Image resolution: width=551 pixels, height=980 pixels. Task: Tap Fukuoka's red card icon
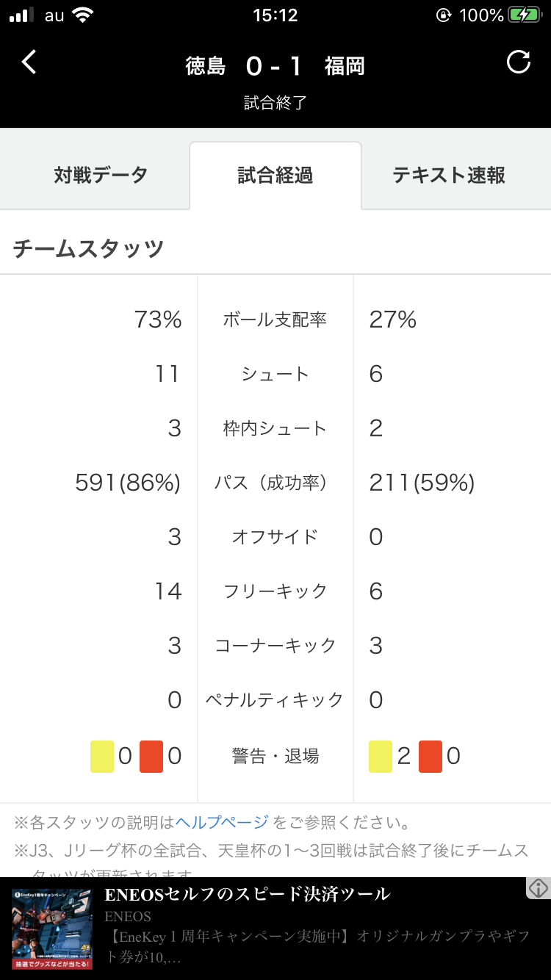click(431, 757)
